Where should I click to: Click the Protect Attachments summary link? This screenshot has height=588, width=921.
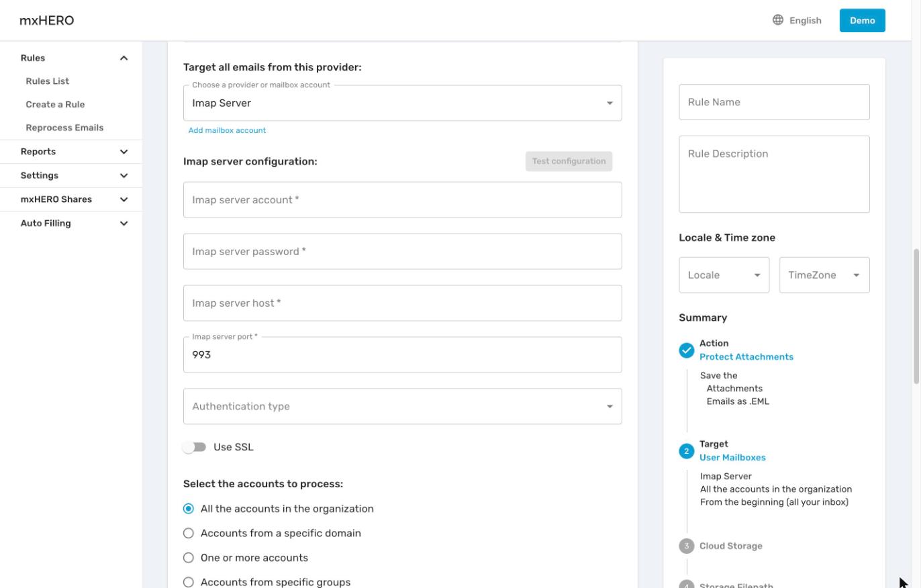[x=746, y=356]
